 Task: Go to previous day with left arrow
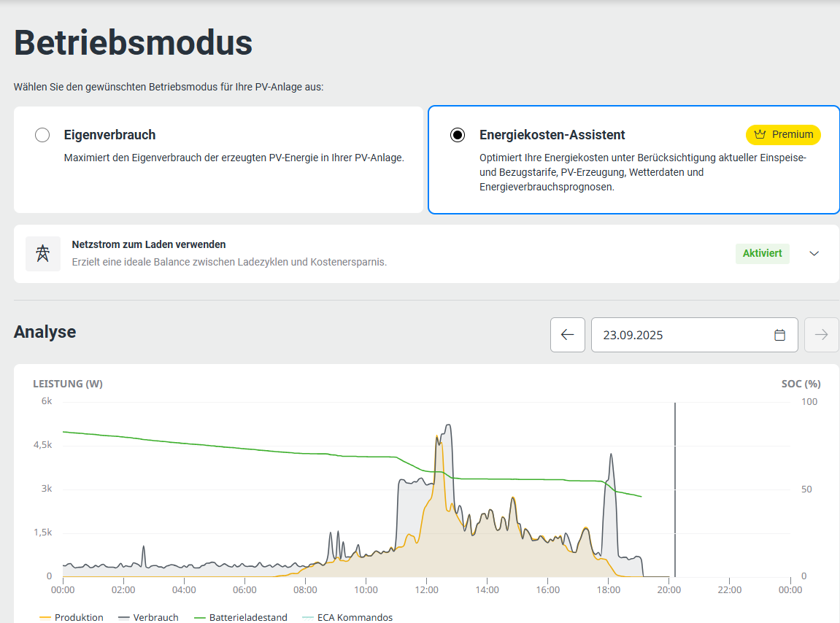[x=567, y=335]
